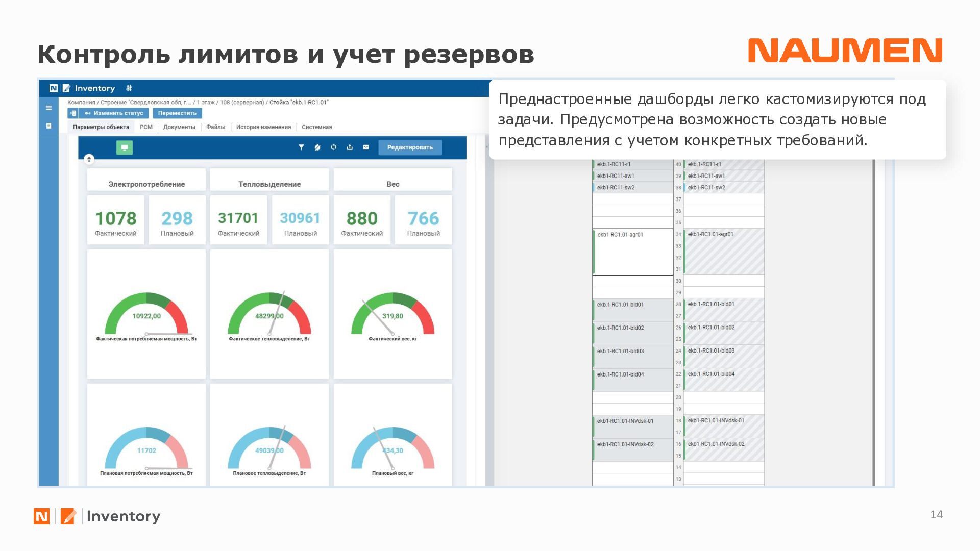The height and width of the screenshot is (551, 980).
Task: Open the hamburger menu in left sidebar
Action: (48, 108)
